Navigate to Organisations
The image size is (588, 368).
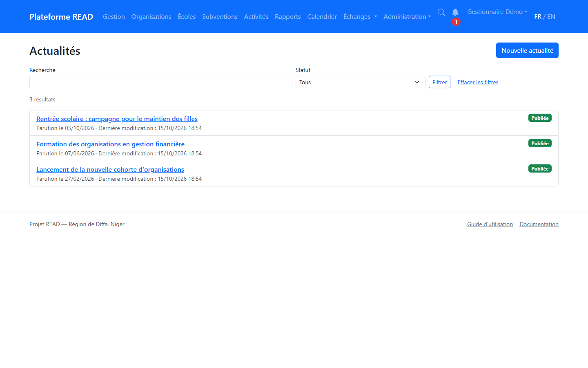(151, 16)
